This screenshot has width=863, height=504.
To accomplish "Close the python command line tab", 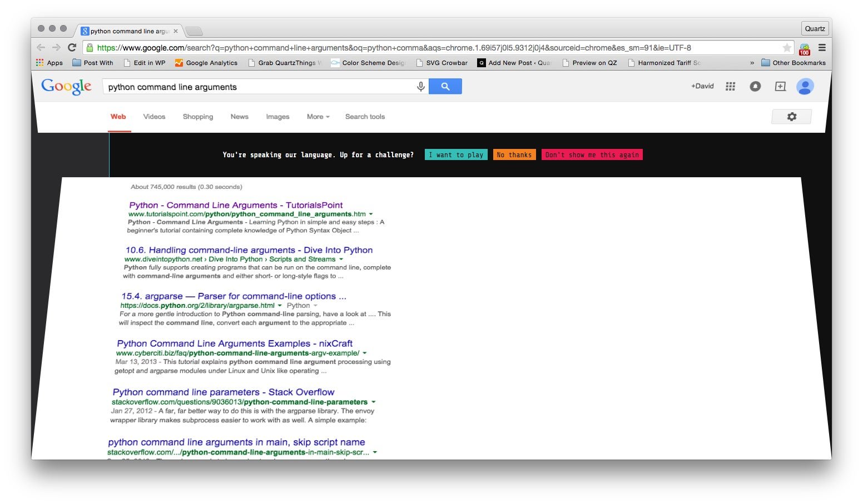I will (176, 31).
